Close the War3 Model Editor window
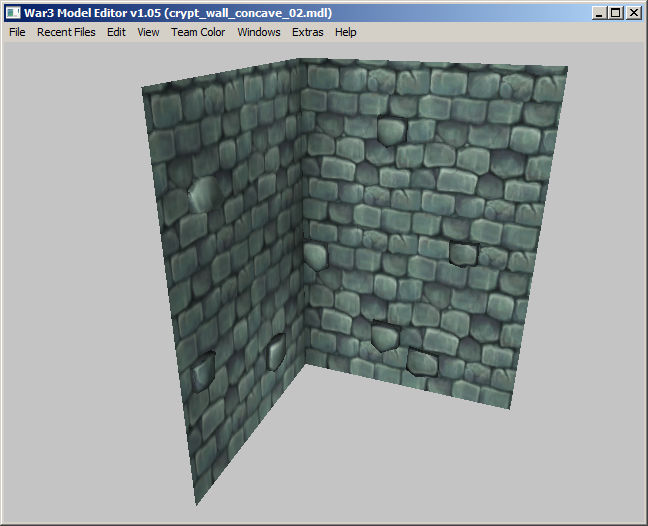The width and height of the screenshot is (648, 526). (x=634, y=13)
